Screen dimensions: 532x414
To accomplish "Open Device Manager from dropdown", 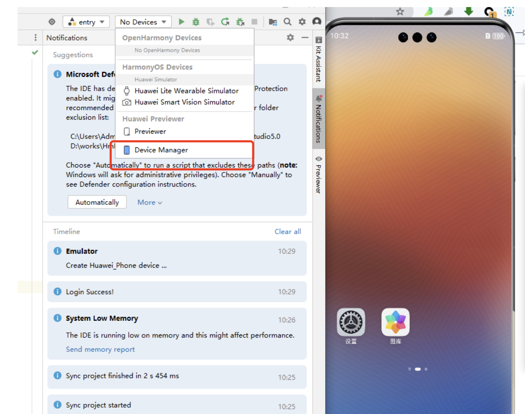I will coord(184,150).
